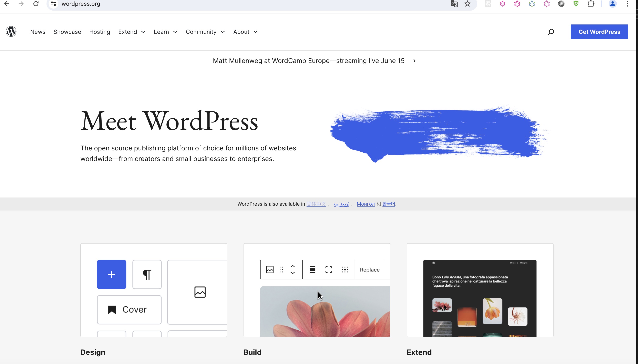Switch to the Монгол language link
This screenshot has height=364, width=638.
[x=366, y=204]
